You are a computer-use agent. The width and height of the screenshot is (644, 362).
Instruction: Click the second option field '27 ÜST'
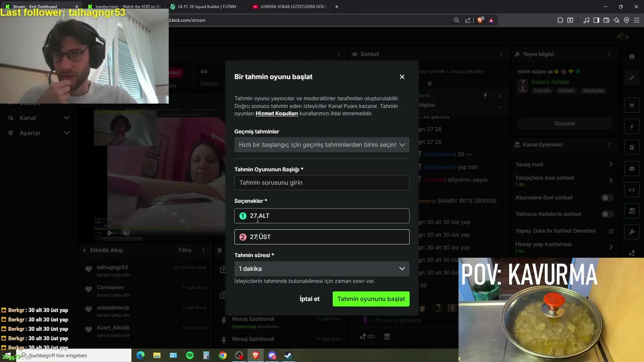[x=322, y=237]
